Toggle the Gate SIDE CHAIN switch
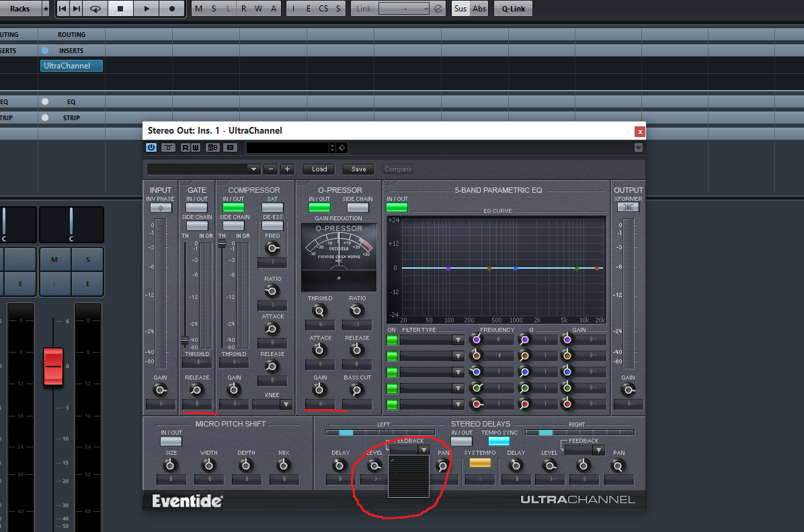This screenshot has height=532, width=804. pyautogui.click(x=196, y=226)
